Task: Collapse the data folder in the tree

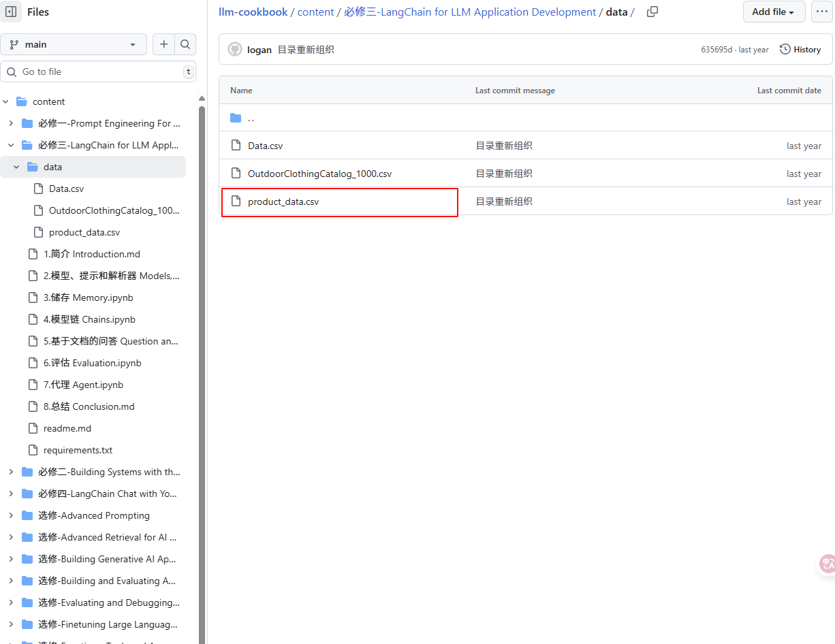Action: 16,167
